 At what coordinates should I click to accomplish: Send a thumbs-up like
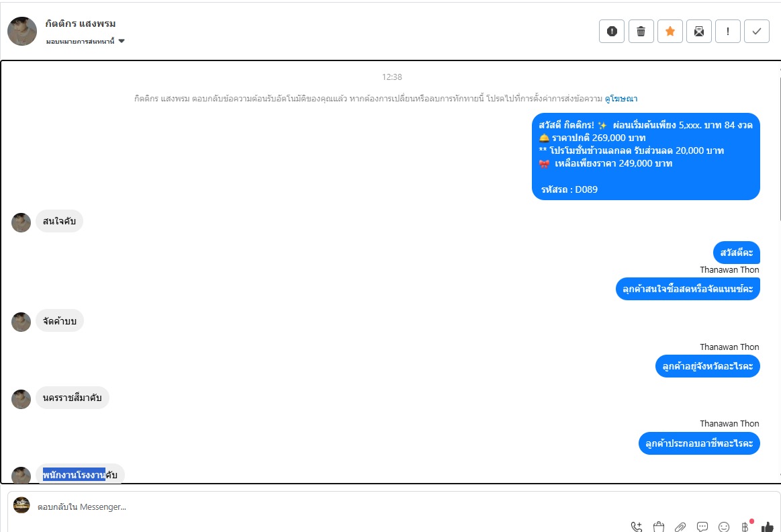pyautogui.click(x=767, y=527)
